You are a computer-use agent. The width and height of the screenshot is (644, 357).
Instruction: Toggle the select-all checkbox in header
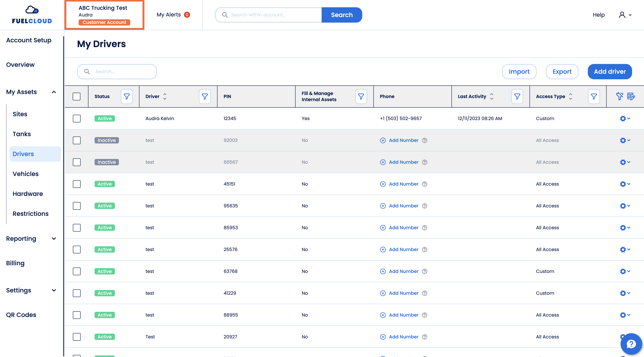pos(77,96)
